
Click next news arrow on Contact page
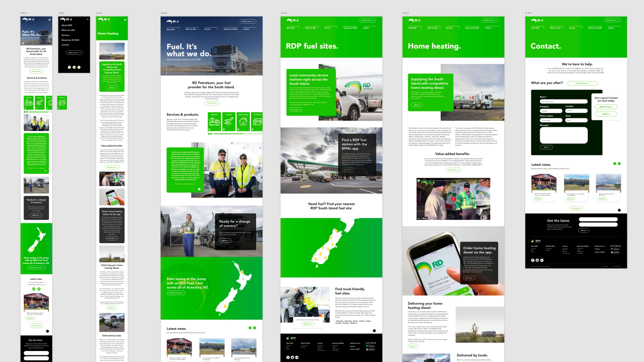click(619, 164)
